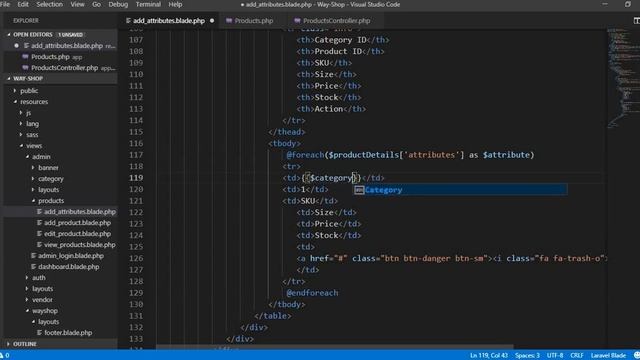Image resolution: width=640 pixels, height=360 pixels.
Task: Expand the banner folder
Action: tap(48, 168)
